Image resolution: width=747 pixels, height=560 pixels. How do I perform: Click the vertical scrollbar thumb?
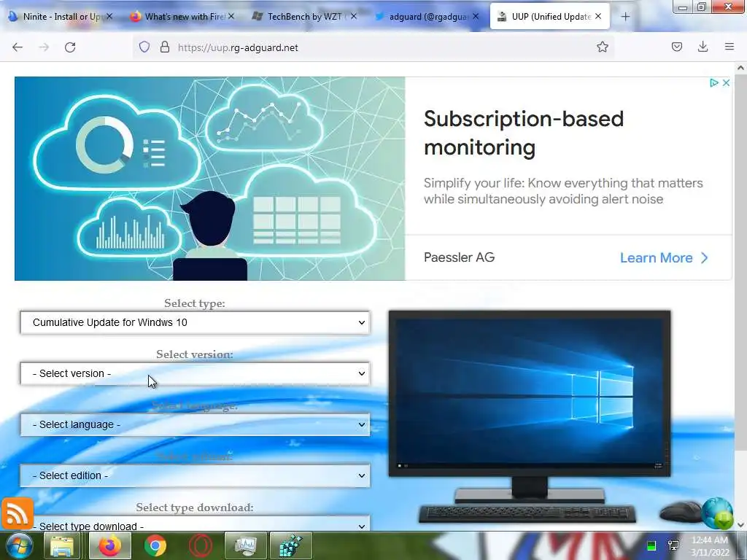741,262
